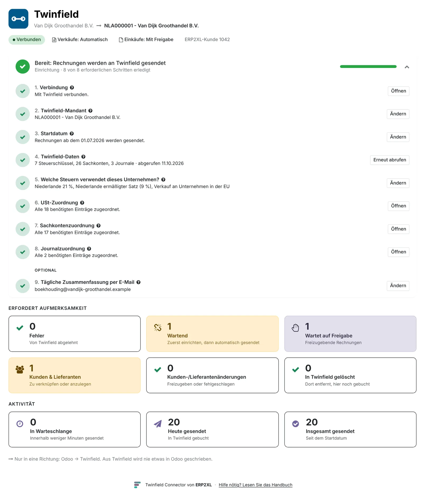Click the Einkäufe: Mit Freigabe tag
The height and width of the screenshot is (504, 425).
(146, 40)
